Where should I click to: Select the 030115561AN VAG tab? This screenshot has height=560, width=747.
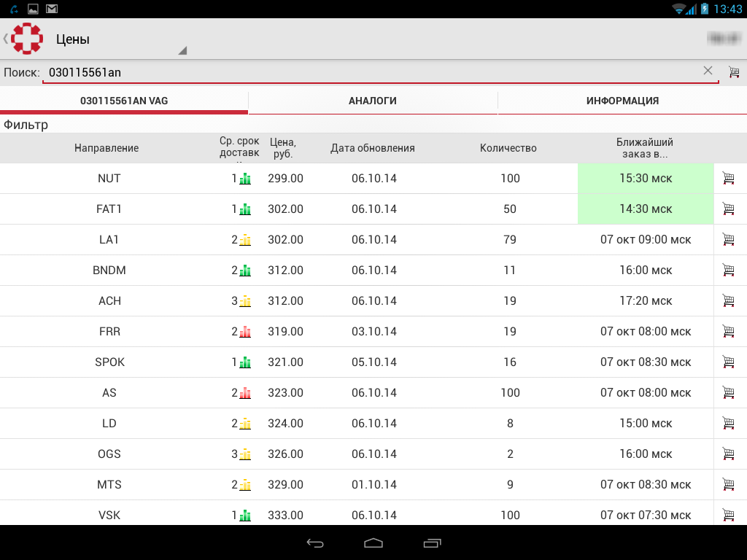[124, 101]
